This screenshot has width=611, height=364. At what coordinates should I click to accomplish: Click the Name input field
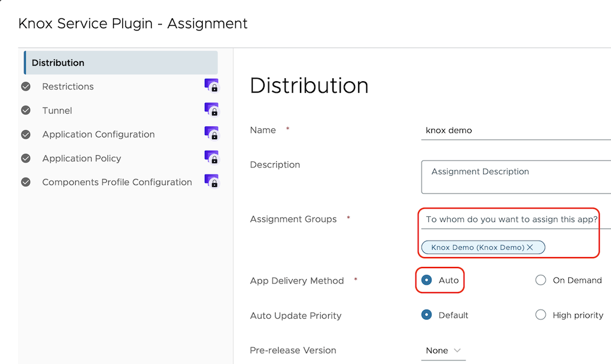pos(513,130)
